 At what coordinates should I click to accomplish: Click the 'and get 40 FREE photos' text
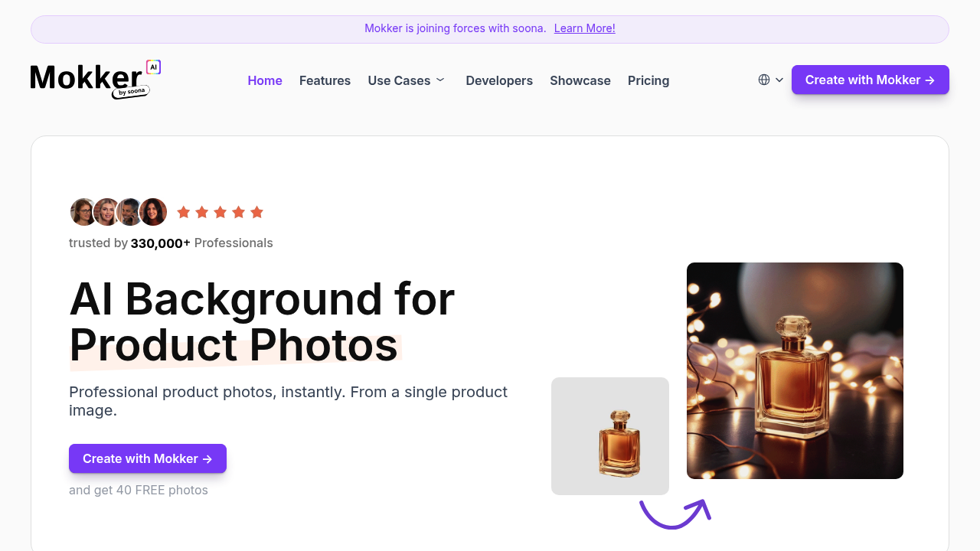click(x=139, y=490)
